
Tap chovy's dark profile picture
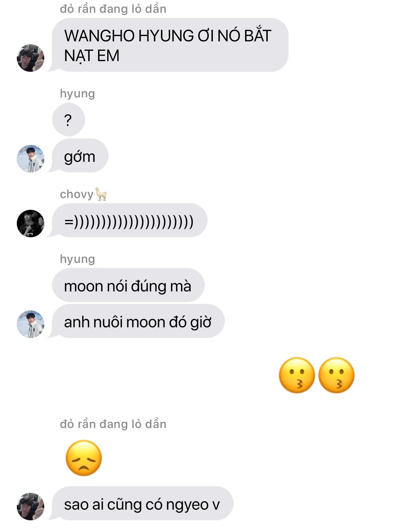30,223
